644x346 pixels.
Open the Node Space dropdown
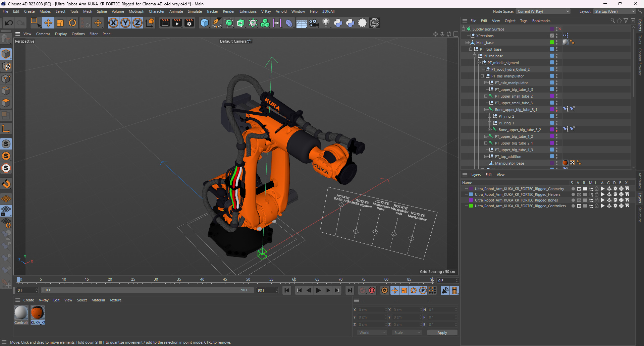(x=543, y=11)
